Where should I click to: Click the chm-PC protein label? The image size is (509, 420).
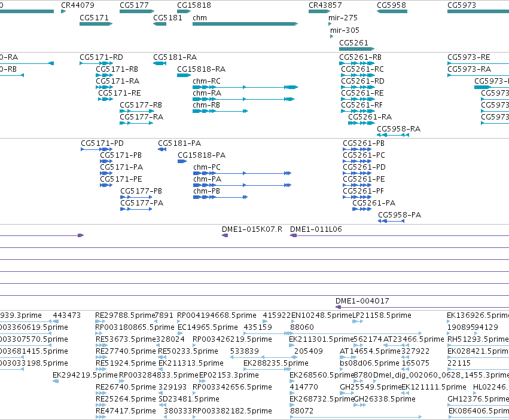coord(206,167)
